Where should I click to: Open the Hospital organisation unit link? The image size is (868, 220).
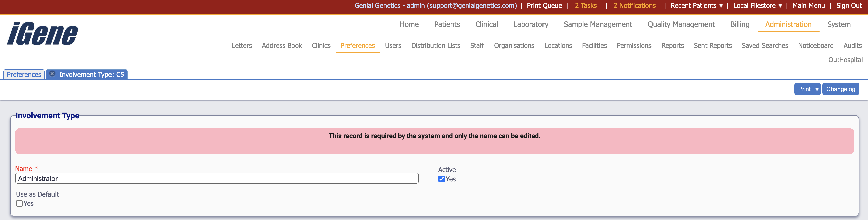[x=850, y=60]
